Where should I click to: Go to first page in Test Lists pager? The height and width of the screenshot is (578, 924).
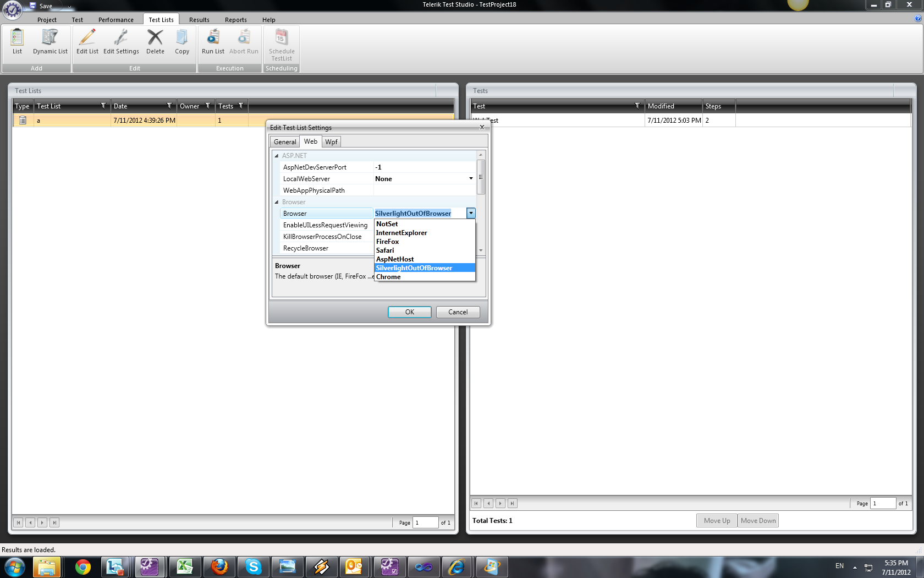pos(18,522)
